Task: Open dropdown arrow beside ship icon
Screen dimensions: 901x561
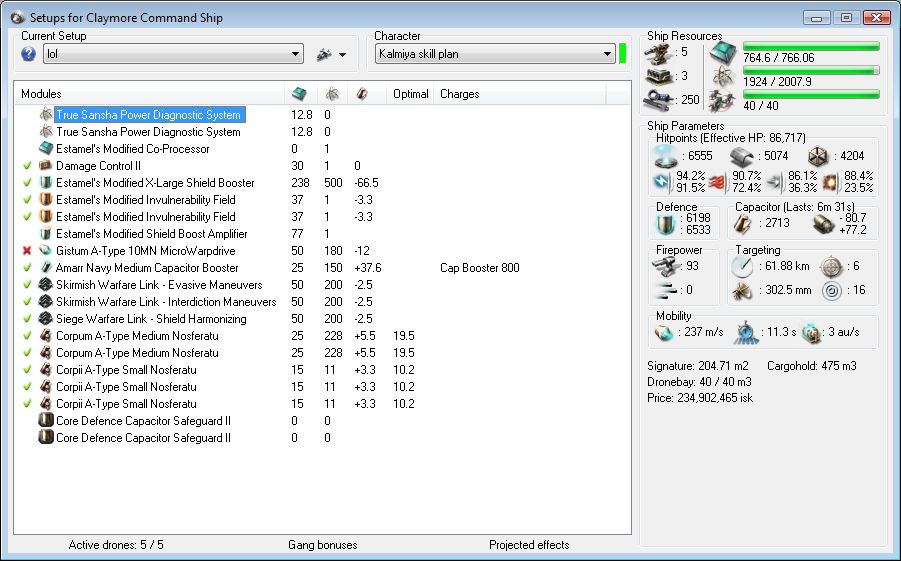Action: [x=342, y=54]
